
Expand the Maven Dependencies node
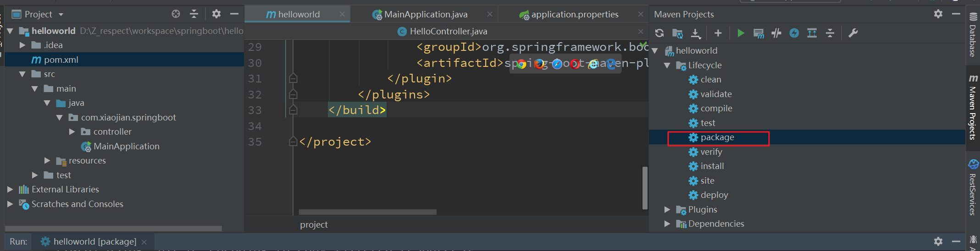(667, 224)
